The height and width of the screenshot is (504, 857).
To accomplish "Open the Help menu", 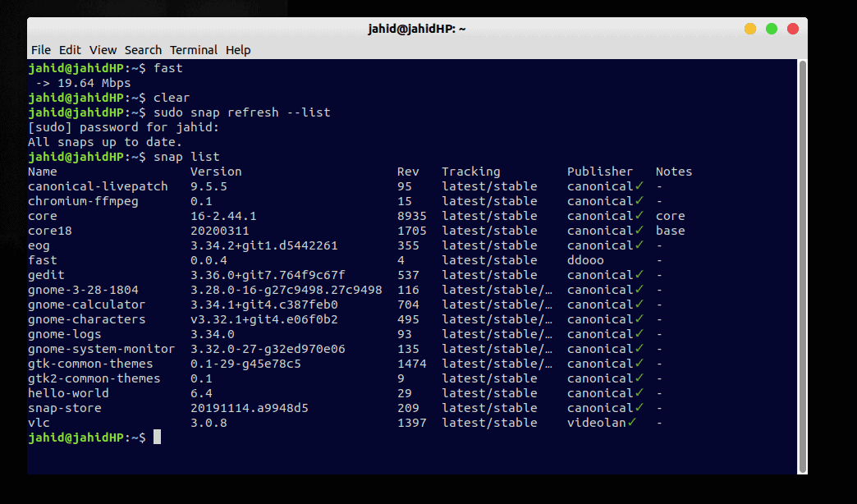I will coord(238,50).
